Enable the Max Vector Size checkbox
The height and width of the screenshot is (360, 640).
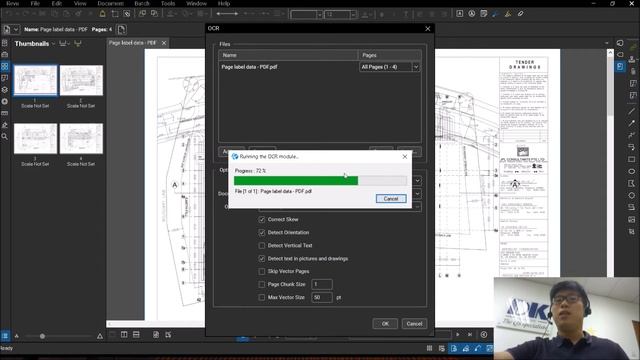pos(262,298)
